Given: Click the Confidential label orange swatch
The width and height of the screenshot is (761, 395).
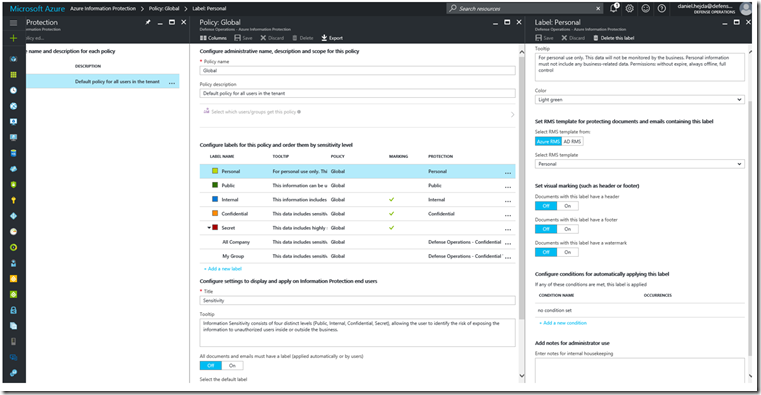Looking at the screenshot, I should pos(215,213).
